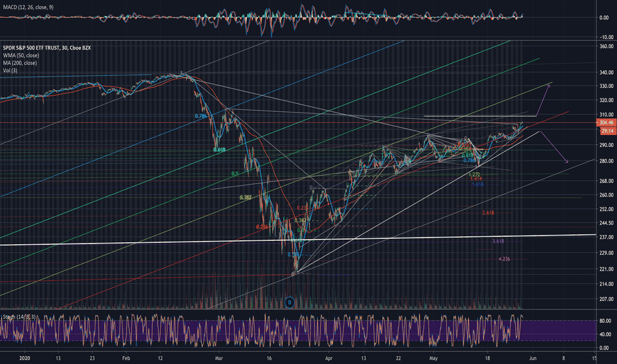Click the 12 date axis label
Screen dimensions: 617x364
pos(160,358)
